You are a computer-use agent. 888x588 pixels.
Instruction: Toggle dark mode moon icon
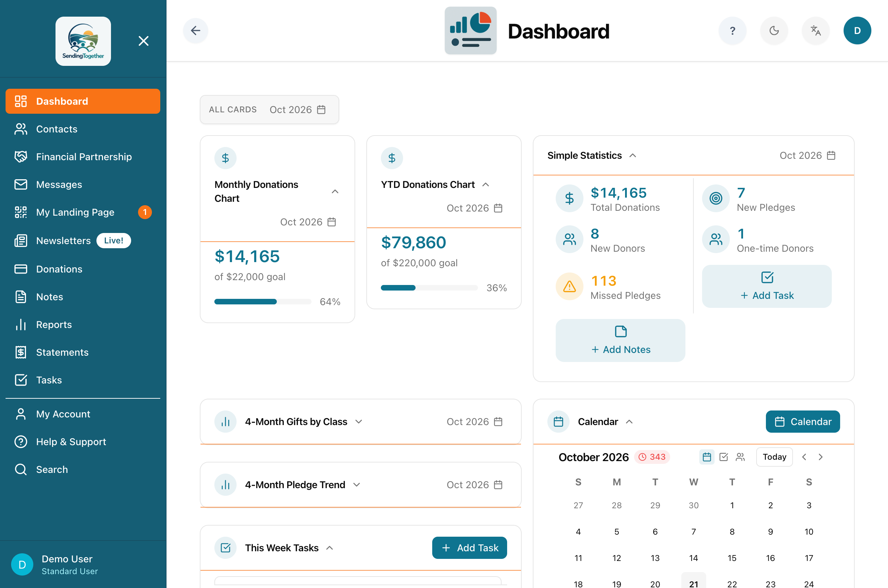coord(774,31)
